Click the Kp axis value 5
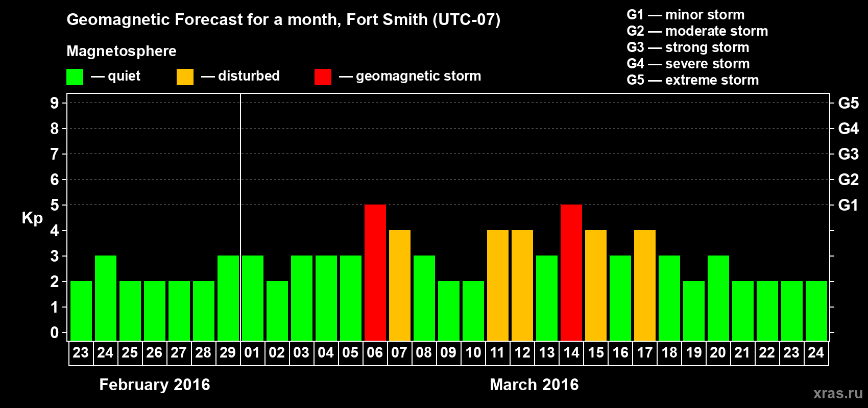This screenshot has height=408, width=868. (x=55, y=205)
